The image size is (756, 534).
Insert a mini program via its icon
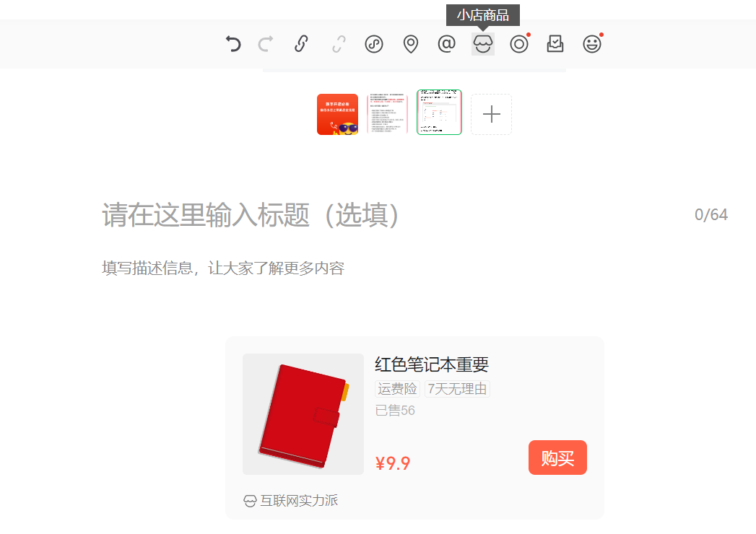374,44
